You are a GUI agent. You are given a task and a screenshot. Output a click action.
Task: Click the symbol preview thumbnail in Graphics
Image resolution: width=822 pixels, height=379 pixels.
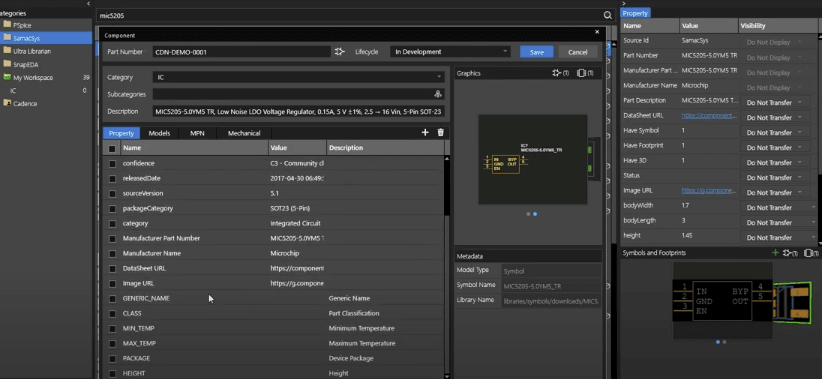coord(532,159)
